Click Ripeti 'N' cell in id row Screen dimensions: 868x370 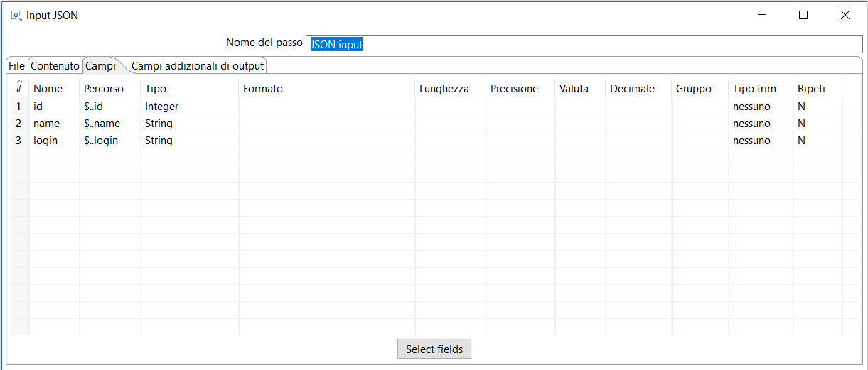(818, 107)
